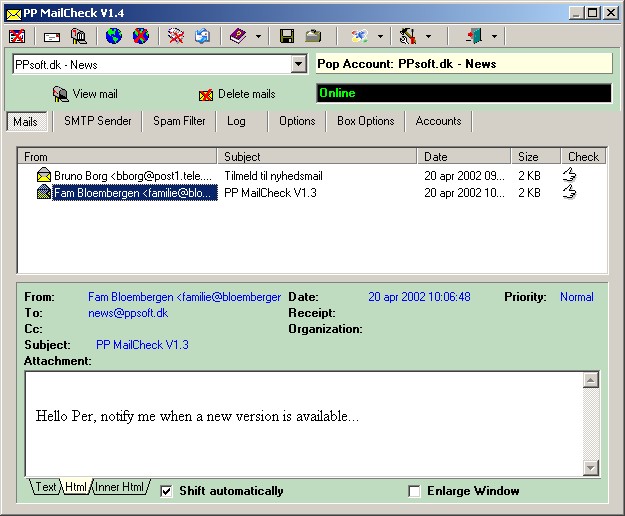Click subject 'Tilmeld til nyhedsmail' in list
This screenshot has width=625, height=516.
273,176
